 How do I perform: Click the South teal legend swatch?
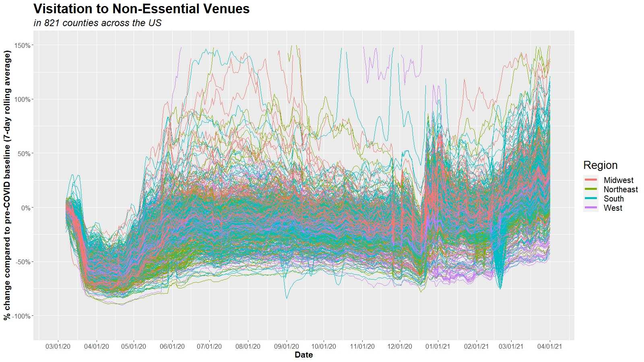point(591,198)
